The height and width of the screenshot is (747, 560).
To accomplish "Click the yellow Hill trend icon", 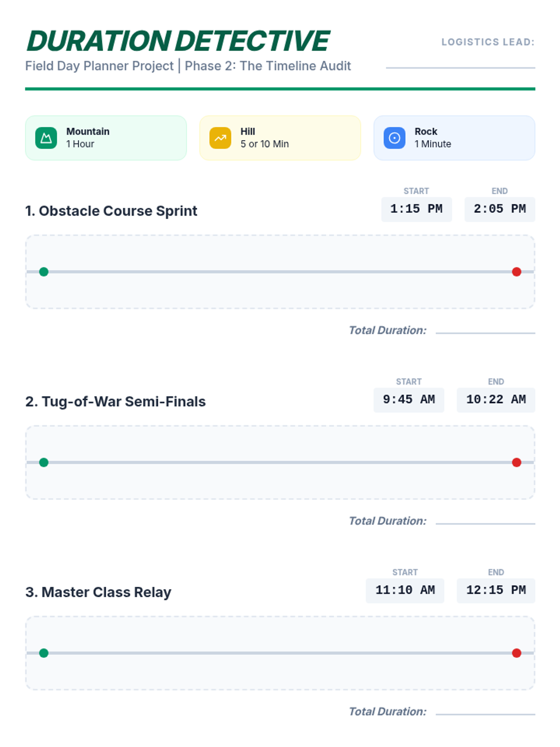I will coord(220,138).
